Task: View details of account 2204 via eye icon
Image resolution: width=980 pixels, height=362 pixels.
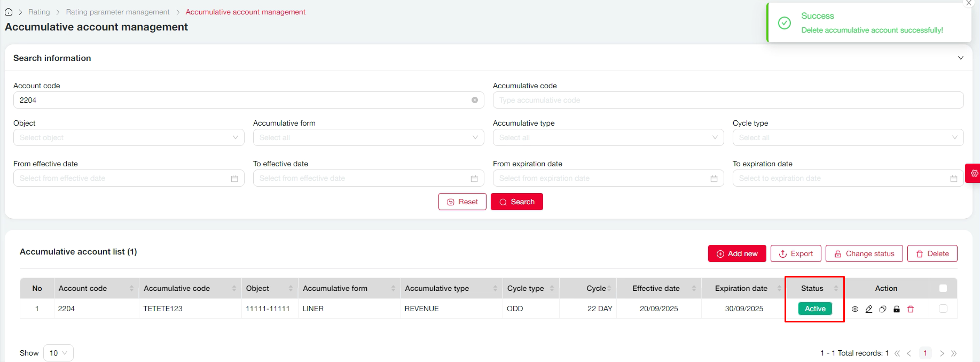Action: pos(855,309)
